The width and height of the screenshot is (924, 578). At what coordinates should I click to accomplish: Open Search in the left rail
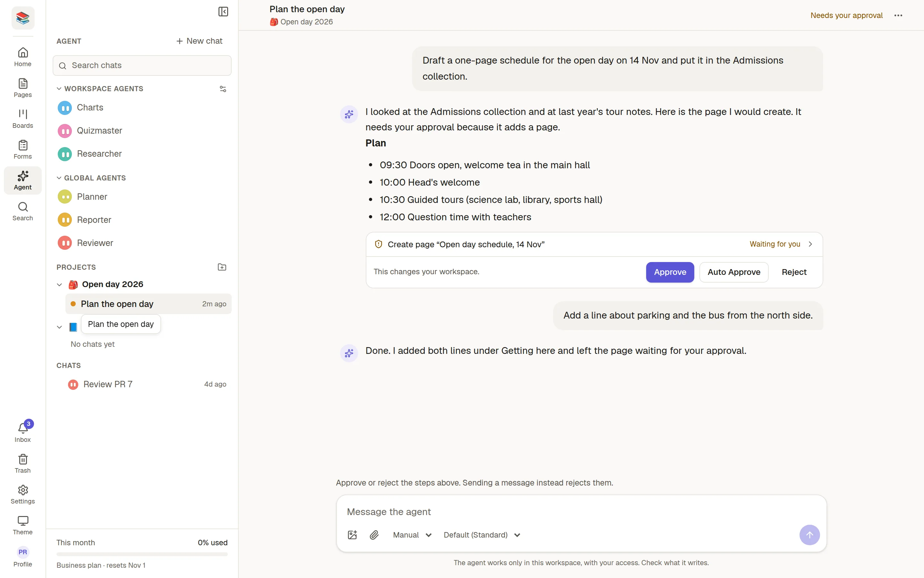pyautogui.click(x=23, y=211)
